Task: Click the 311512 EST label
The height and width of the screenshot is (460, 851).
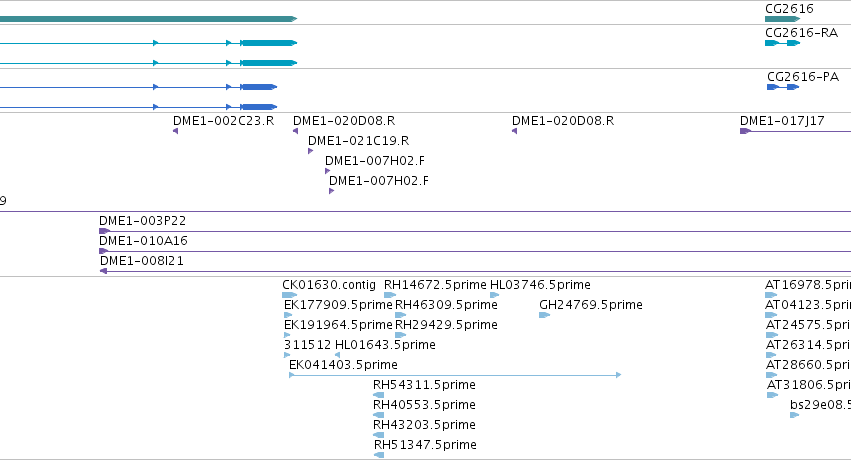Action: (x=307, y=345)
